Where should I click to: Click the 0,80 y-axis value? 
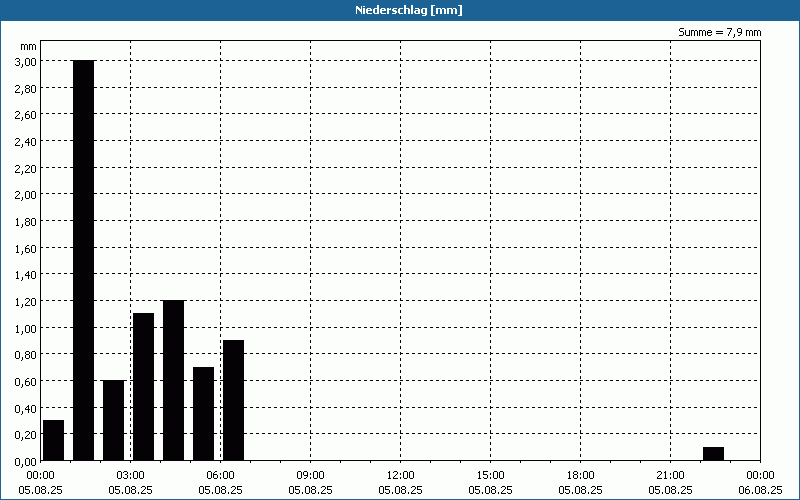point(26,355)
